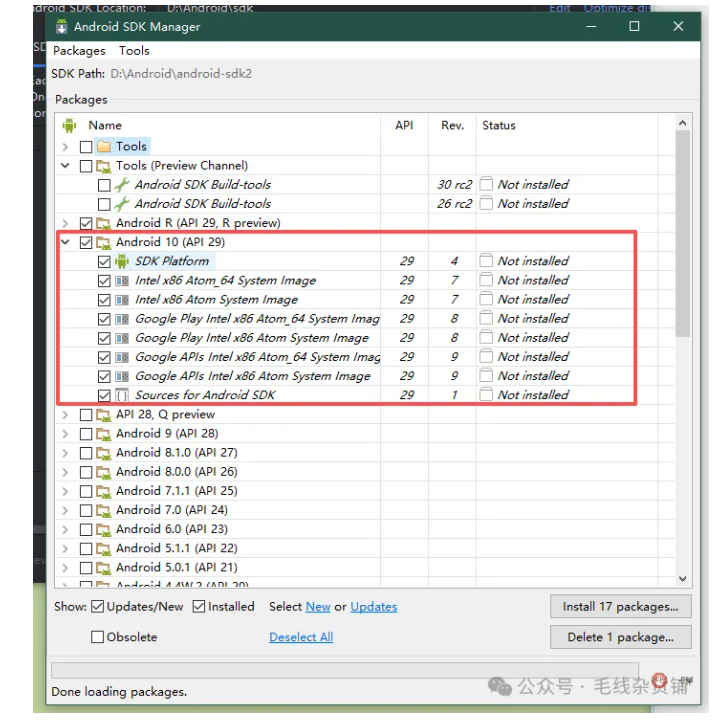
Task: Open the Tools menu
Action: (x=134, y=51)
